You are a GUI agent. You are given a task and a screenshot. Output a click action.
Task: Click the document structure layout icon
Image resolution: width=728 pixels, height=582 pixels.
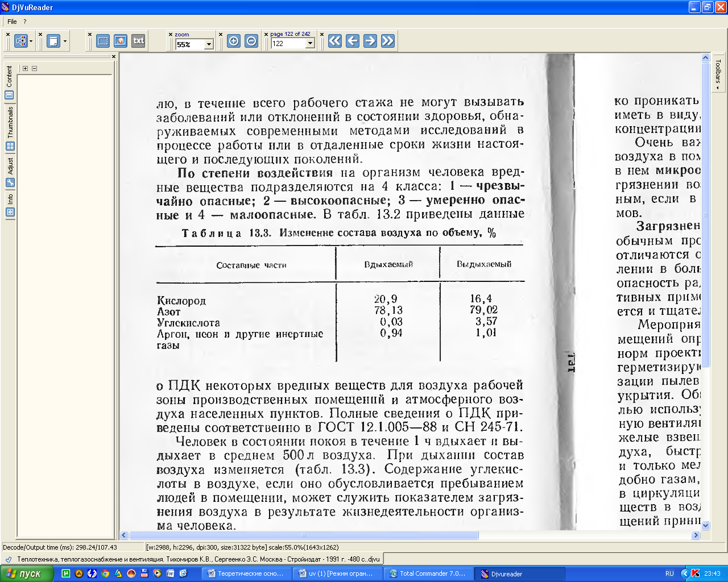pyautogui.click(x=21, y=41)
